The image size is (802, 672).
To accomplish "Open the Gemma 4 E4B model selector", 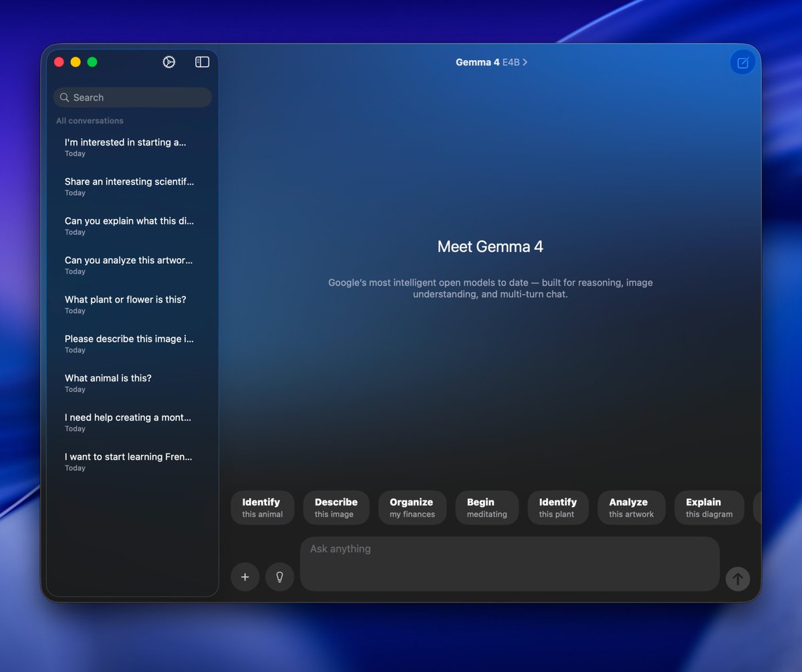I will (x=492, y=62).
